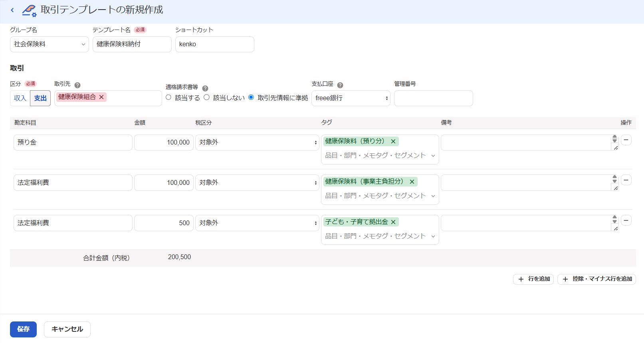Open 税区分 dropdown in the 預り金 row
The height and width of the screenshot is (343, 644).
pyautogui.click(x=257, y=143)
